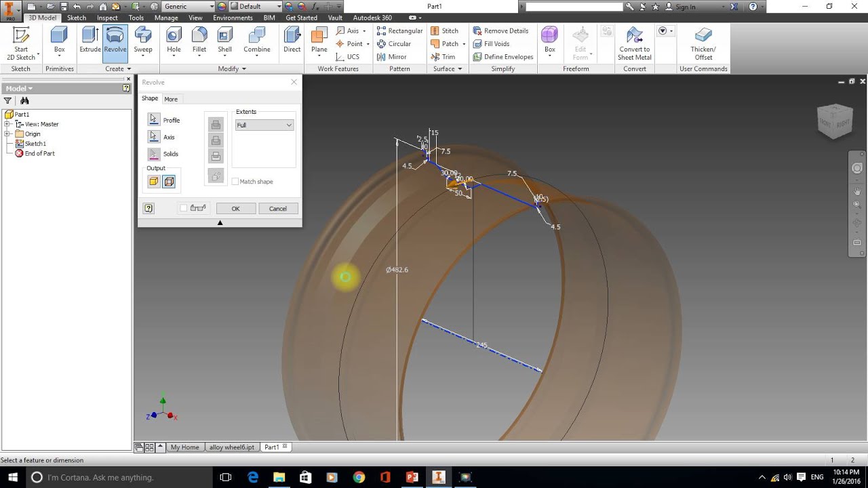868x488 pixels.
Task: Choose the Hole tool
Action: click(x=174, y=39)
